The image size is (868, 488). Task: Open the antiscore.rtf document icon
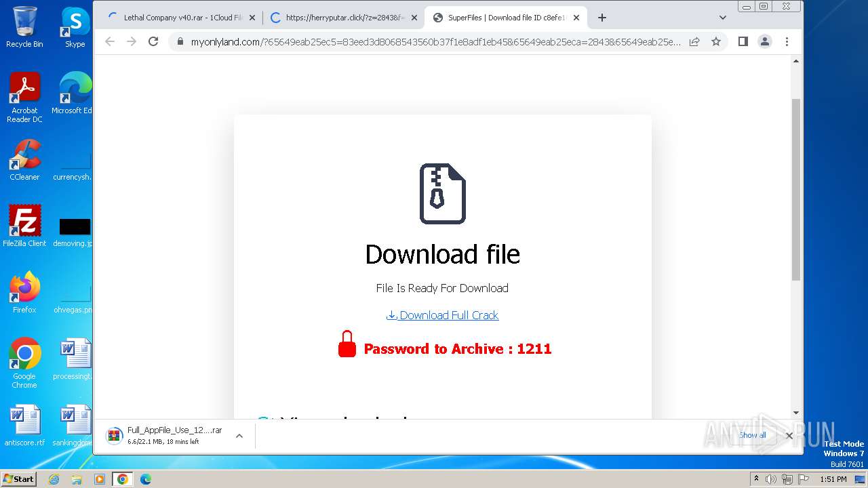point(24,426)
